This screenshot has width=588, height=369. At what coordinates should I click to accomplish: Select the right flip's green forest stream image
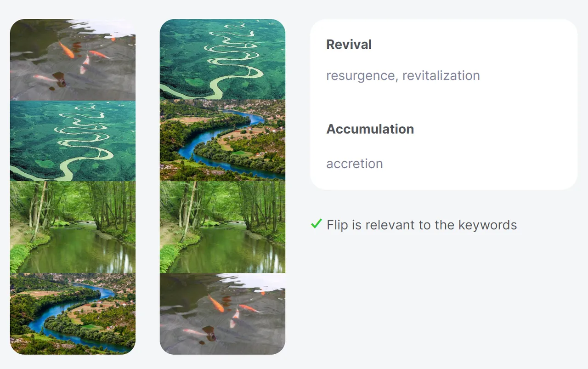click(222, 227)
